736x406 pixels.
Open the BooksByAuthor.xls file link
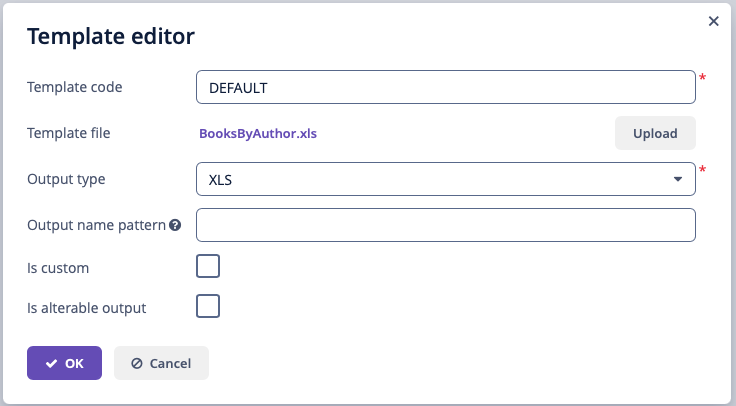pyautogui.click(x=258, y=133)
